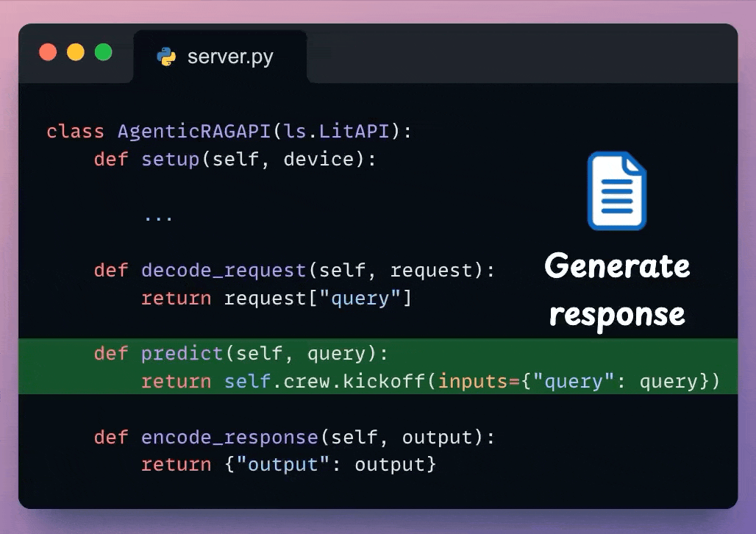Click the Generate response label
The width and height of the screenshot is (756, 534).
pos(617,289)
